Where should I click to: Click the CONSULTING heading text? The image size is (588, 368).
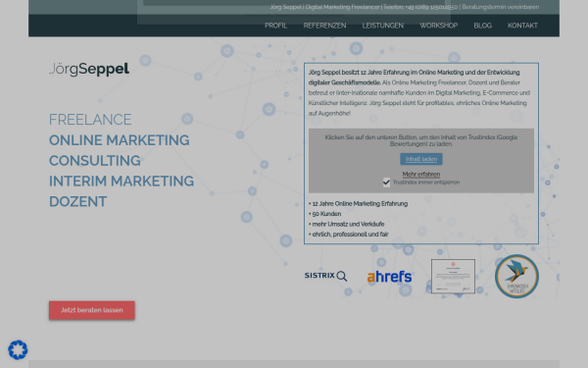tap(95, 161)
